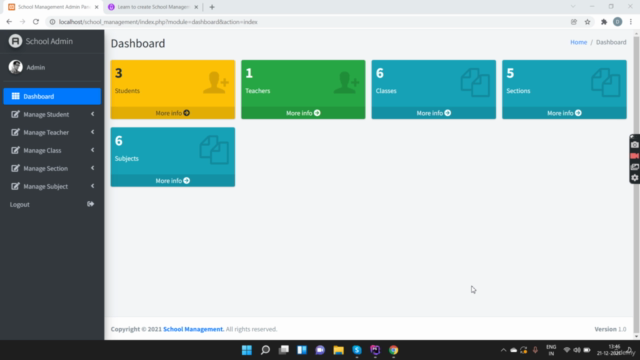
Task: Click the browser address bar URL
Action: pyautogui.click(x=158, y=22)
